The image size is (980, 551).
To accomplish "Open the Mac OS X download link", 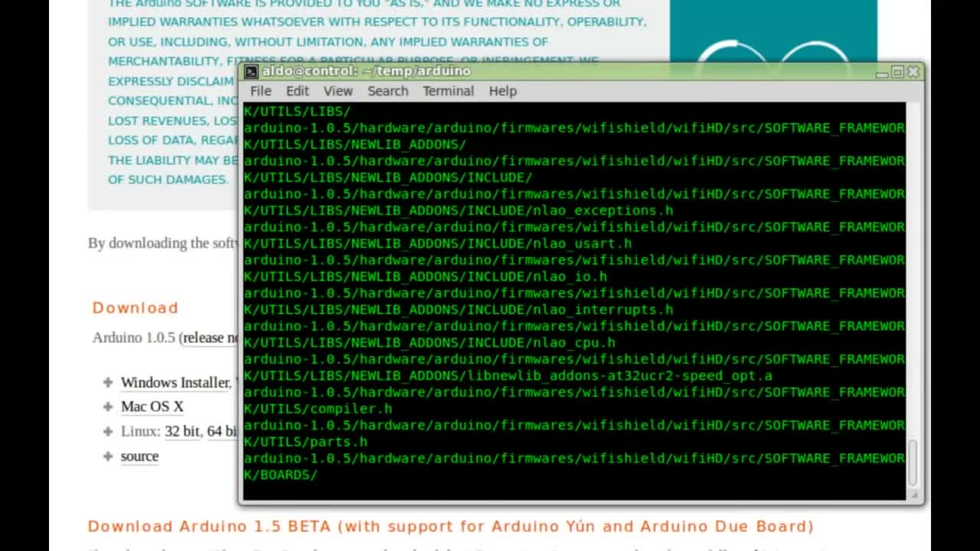I will coord(152,406).
